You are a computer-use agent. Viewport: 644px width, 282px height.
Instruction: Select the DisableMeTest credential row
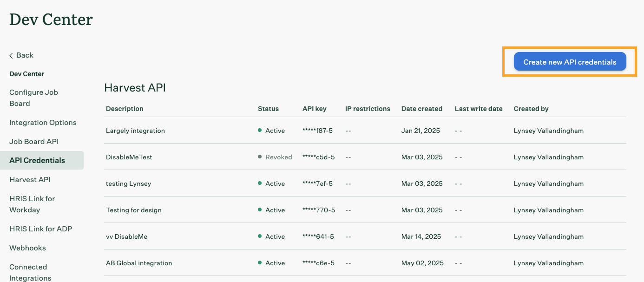tap(129, 157)
